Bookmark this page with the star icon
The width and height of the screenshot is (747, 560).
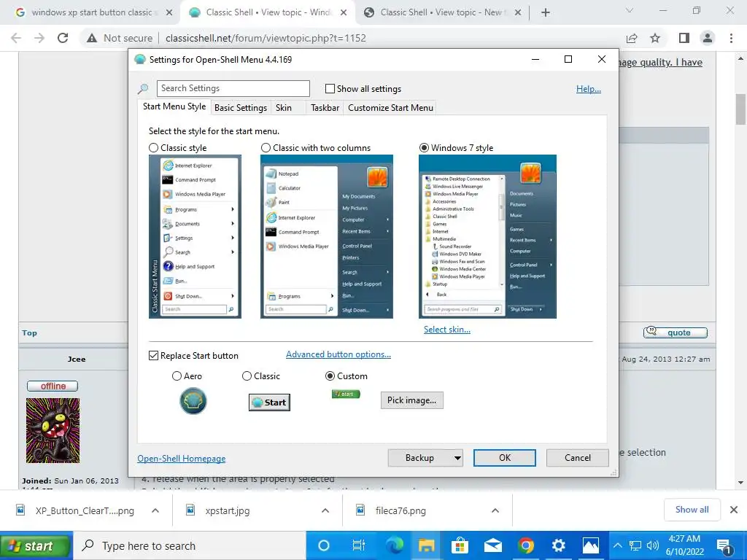point(656,38)
